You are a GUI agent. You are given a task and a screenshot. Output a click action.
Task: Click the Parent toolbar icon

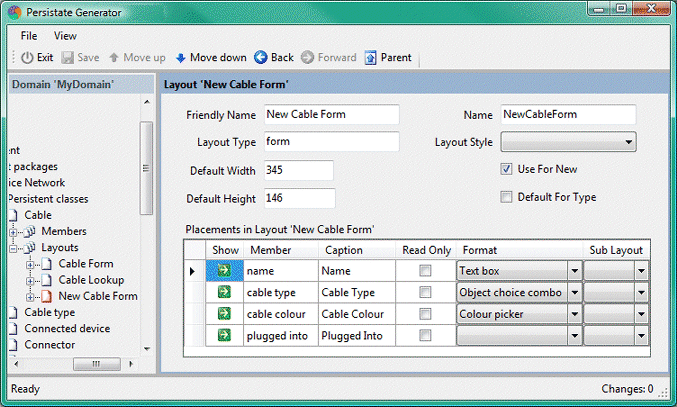[x=371, y=58]
